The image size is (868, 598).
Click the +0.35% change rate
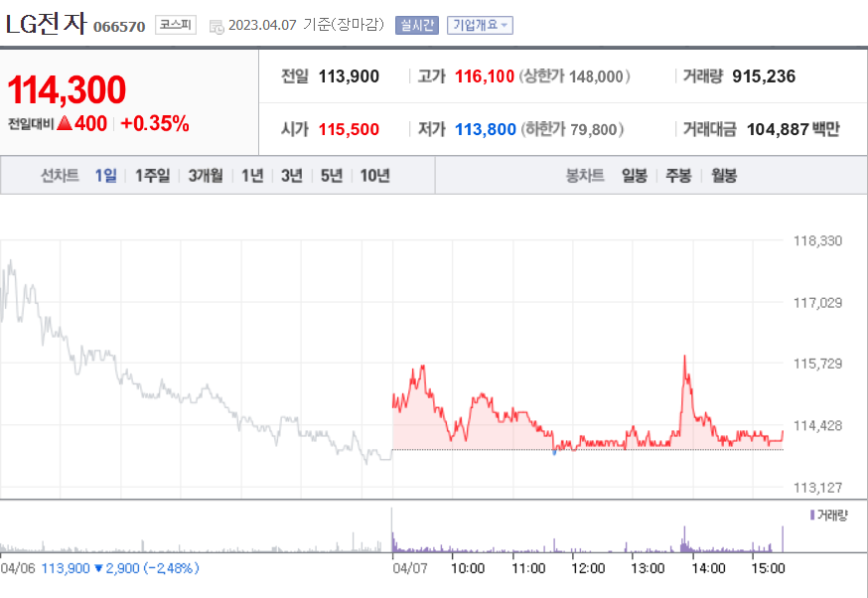[x=155, y=123]
